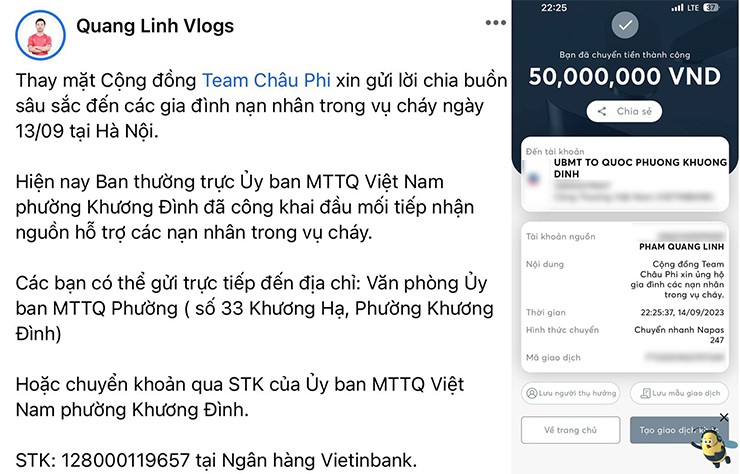Tap the recipient bank logo icon
The height and width of the screenshot is (474, 740).
[534, 178]
